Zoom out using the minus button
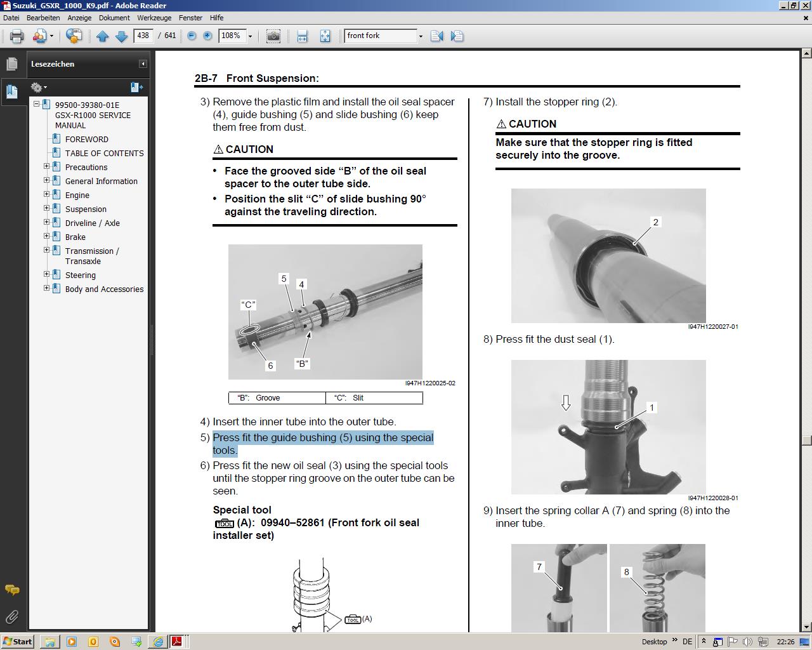This screenshot has width=812, height=650. point(192,36)
